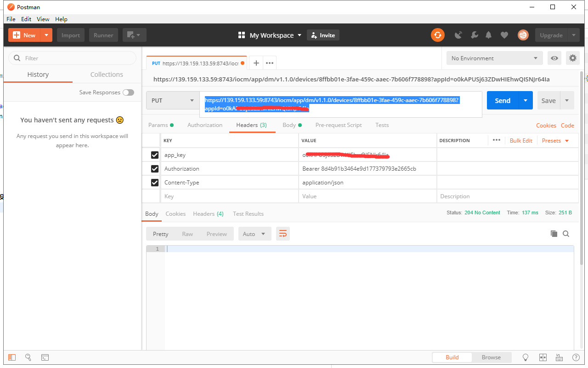Screen dimensions: 588x368
Task: Open the No Environment dropdown
Action: point(494,58)
